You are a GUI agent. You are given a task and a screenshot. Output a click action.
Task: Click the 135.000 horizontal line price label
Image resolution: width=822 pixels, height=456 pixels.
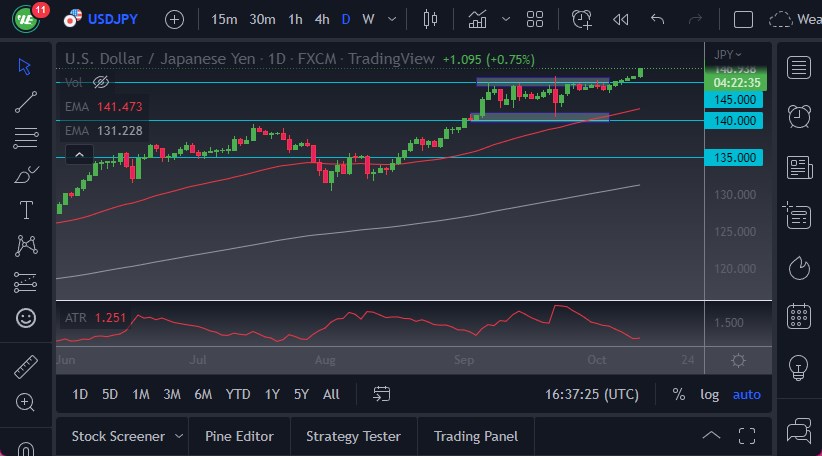tap(734, 157)
